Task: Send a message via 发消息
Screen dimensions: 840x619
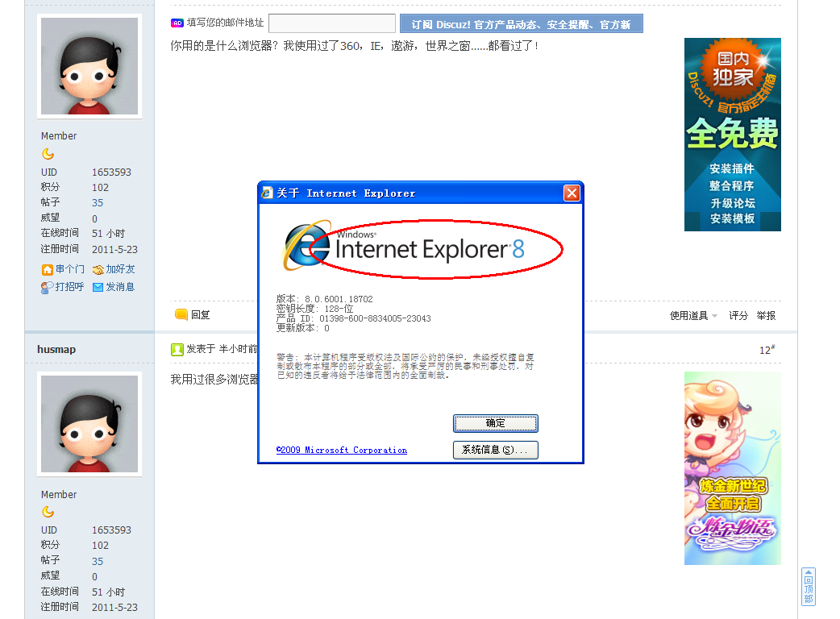Action: [120, 286]
